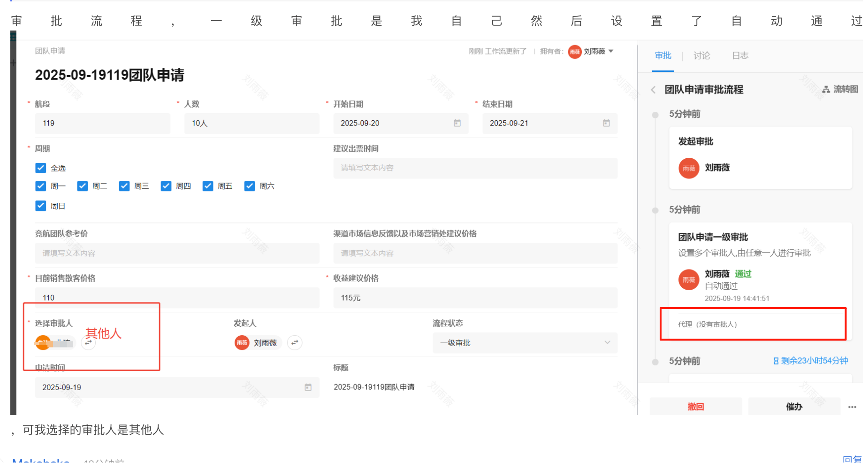Open the owner 刘雨薇 dropdown arrow
Image resolution: width=868 pixels, height=463 pixels.
pos(611,51)
